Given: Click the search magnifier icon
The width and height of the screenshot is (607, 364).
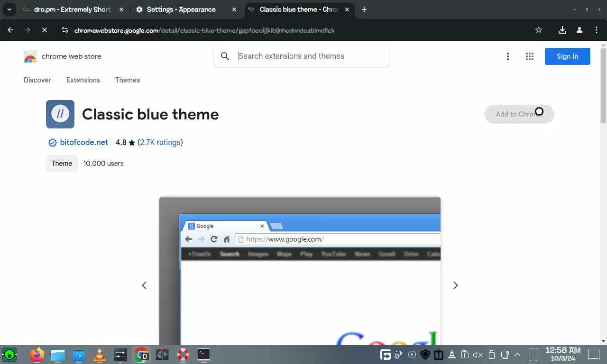Looking at the screenshot, I should coord(225,56).
